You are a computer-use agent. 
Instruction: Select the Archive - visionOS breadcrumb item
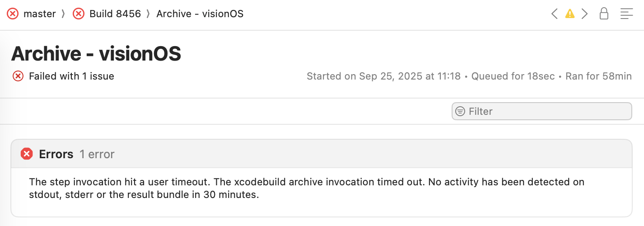coord(200,14)
